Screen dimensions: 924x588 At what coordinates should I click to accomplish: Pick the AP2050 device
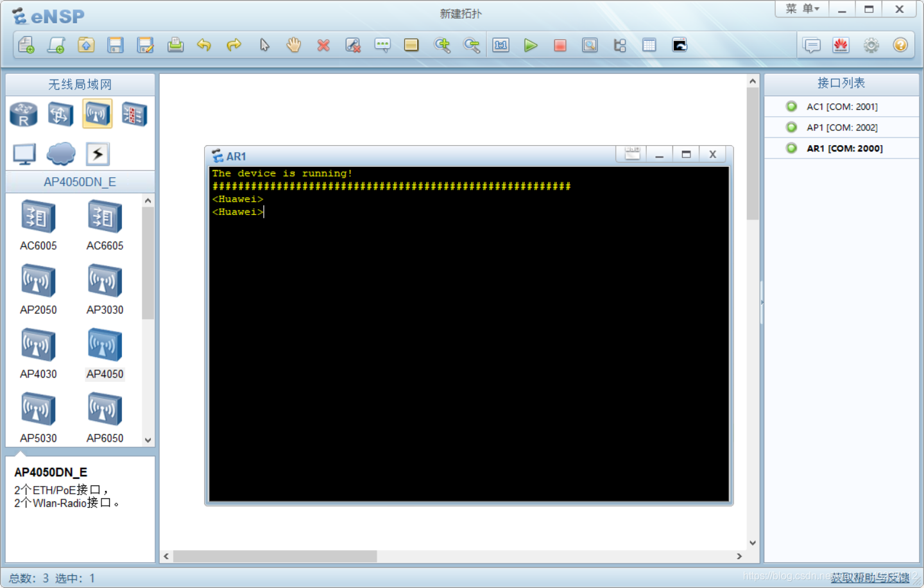point(38,290)
